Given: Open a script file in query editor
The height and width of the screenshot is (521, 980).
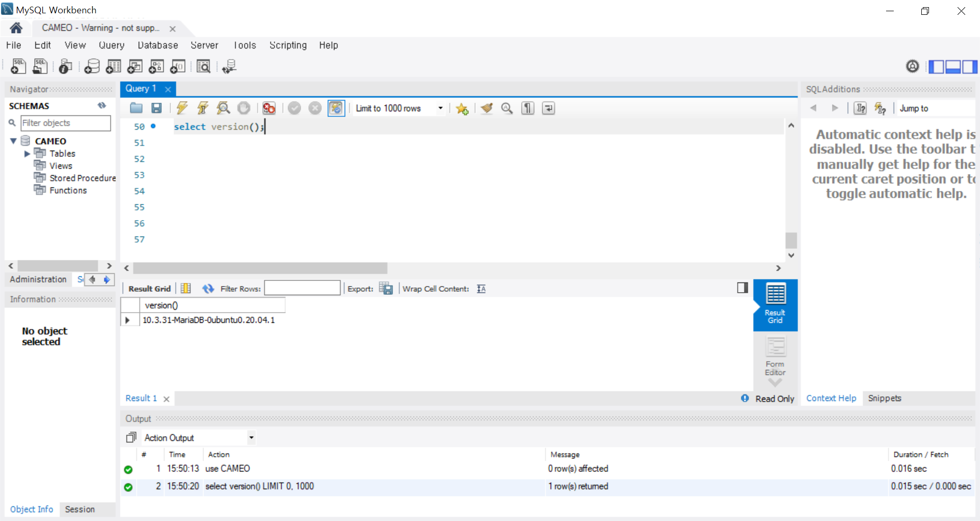Looking at the screenshot, I should coord(136,108).
